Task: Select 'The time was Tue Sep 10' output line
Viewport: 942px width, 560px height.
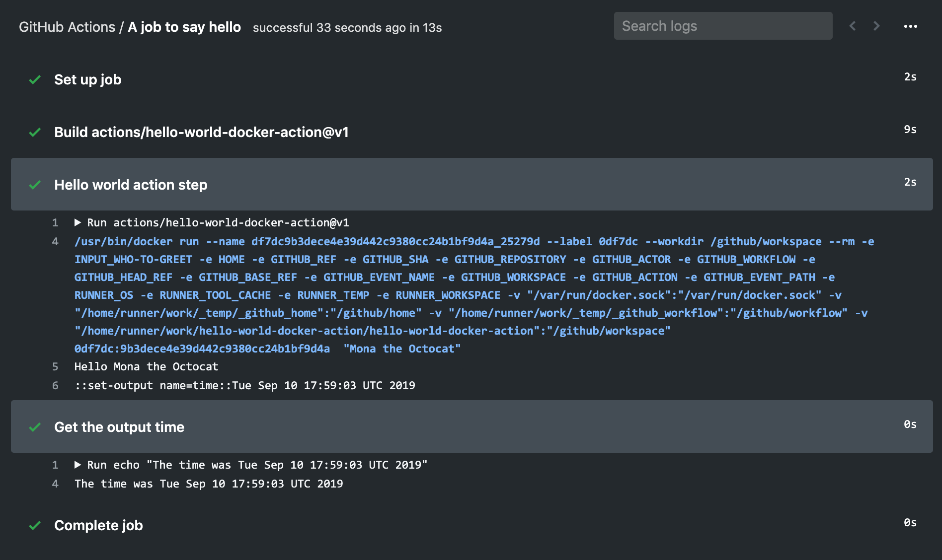Action: (209, 484)
